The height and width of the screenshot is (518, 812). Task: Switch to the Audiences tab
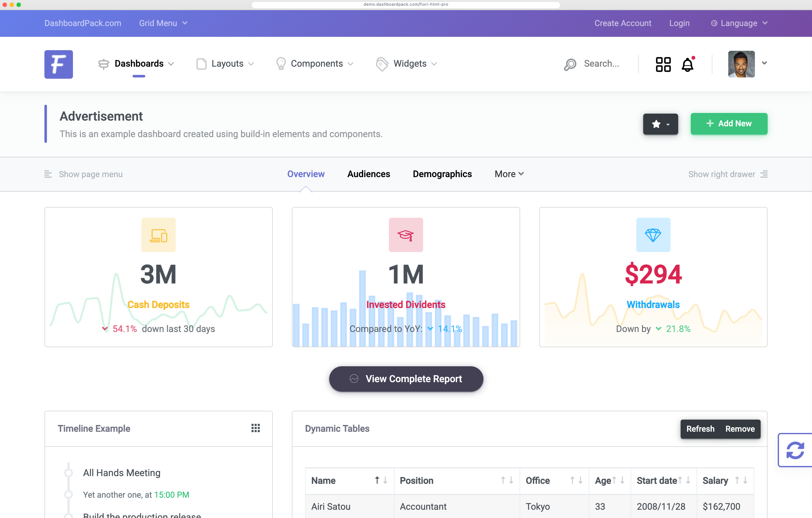tap(369, 174)
